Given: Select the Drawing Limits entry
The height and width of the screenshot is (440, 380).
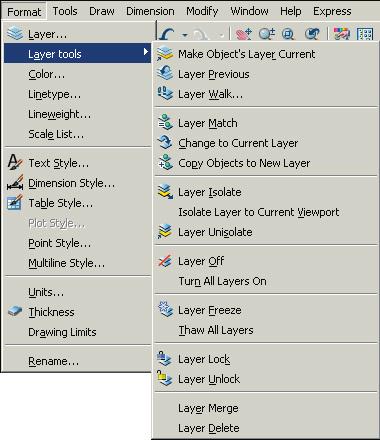Looking at the screenshot, I should click(x=77, y=332).
